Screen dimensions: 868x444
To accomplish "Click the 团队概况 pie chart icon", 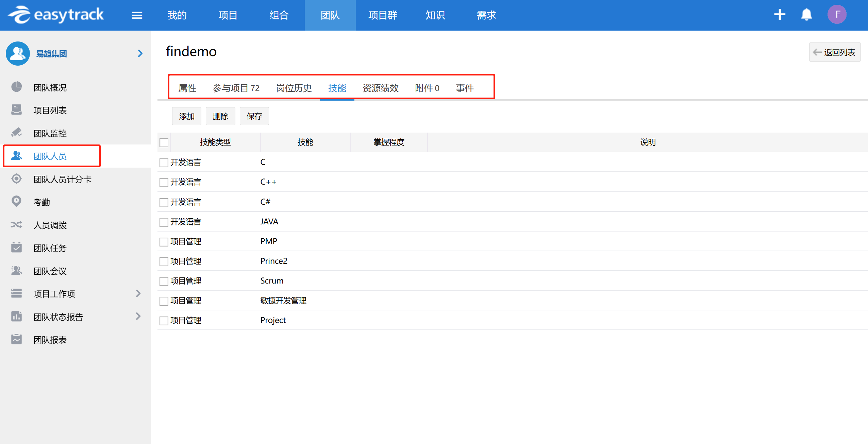I will pos(16,87).
